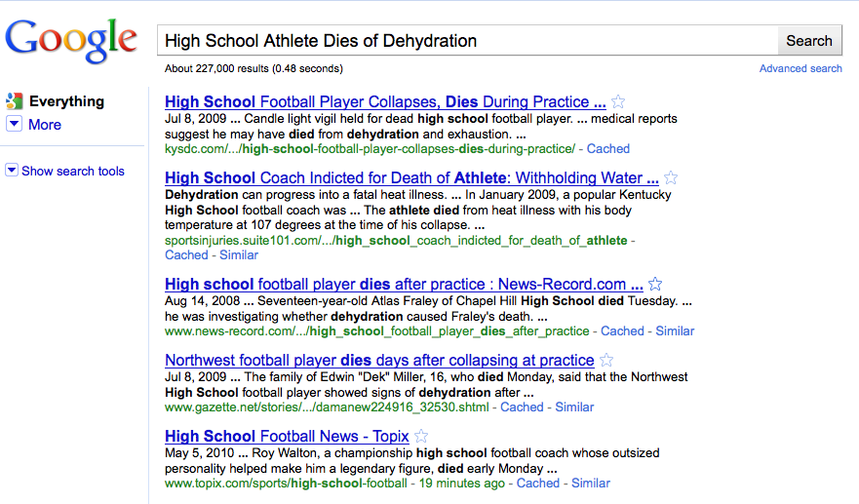Click the Google logo
The image size is (859, 504).
(70, 41)
